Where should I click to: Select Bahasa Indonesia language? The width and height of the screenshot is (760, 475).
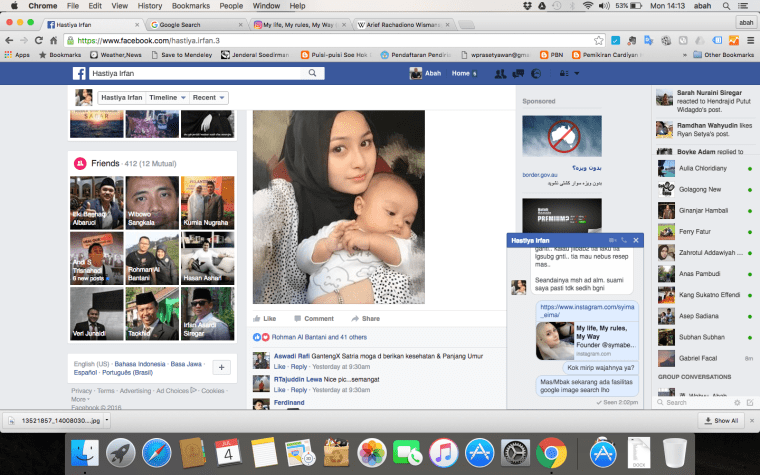point(140,364)
